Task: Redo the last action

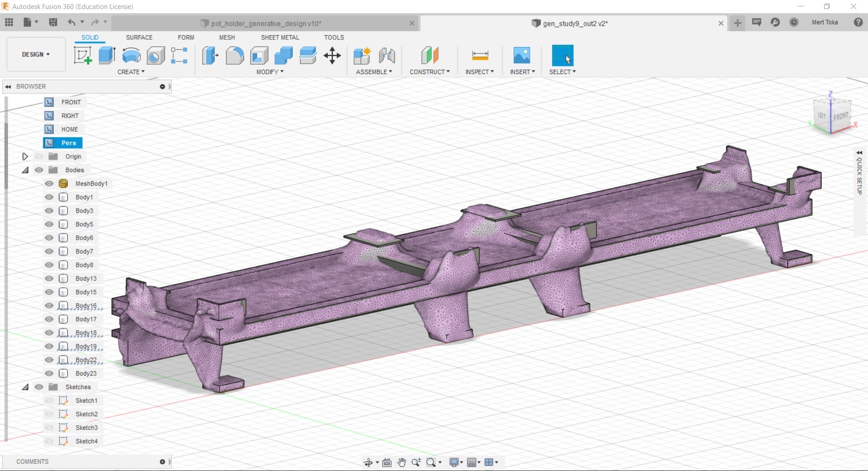Action: 95,22
